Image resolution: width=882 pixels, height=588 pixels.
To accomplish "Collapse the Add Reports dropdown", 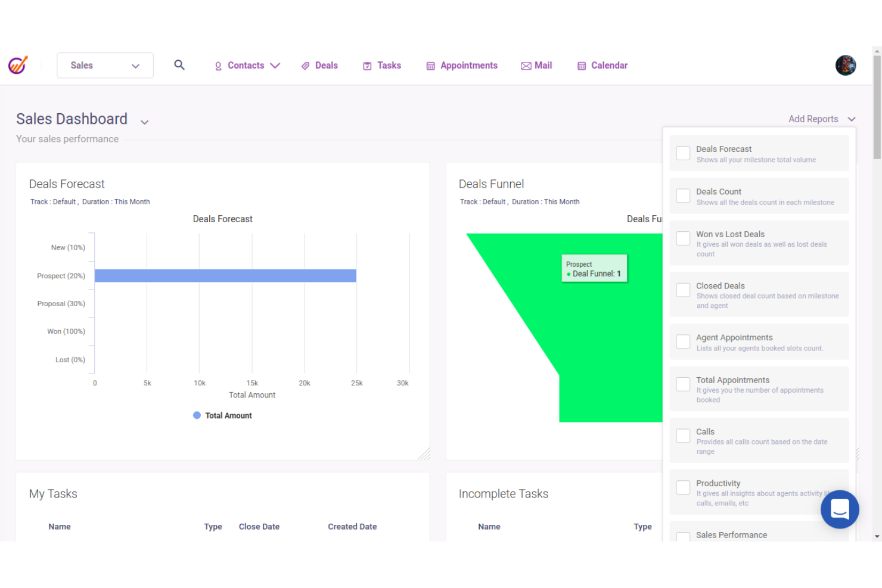I will coord(852,119).
